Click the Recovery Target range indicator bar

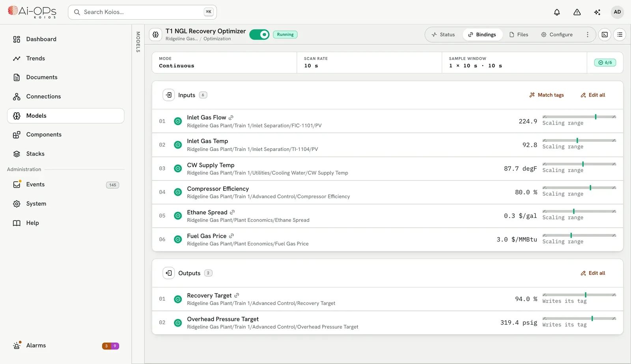click(x=579, y=295)
